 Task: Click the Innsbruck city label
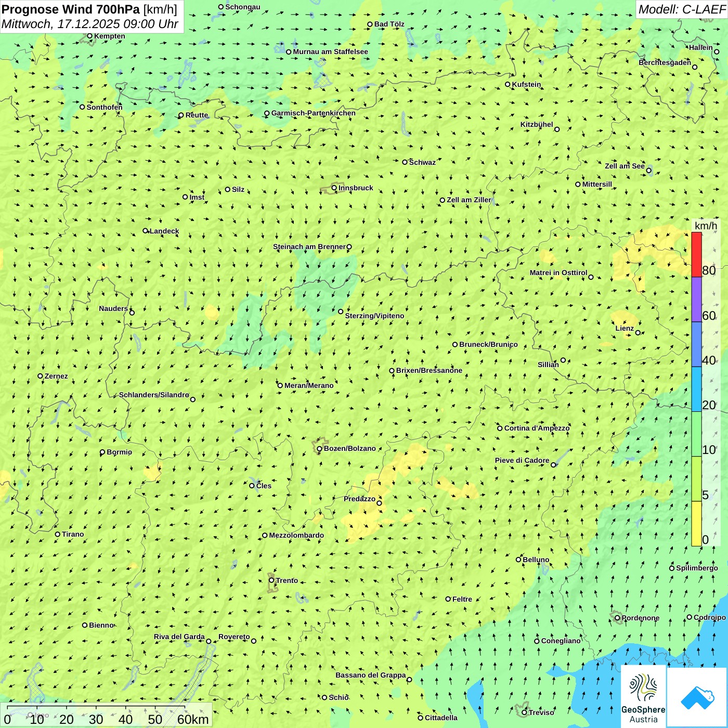[356, 188]
